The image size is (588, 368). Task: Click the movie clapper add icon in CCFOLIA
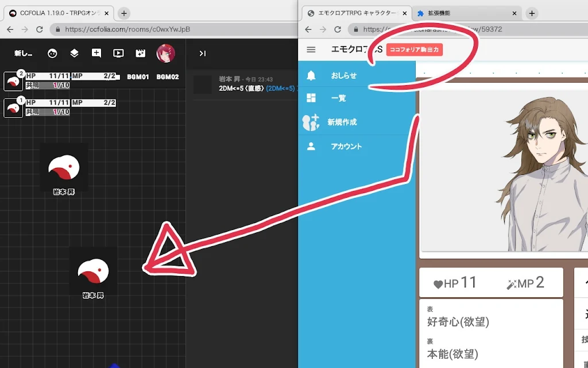(x=140, y=53)
